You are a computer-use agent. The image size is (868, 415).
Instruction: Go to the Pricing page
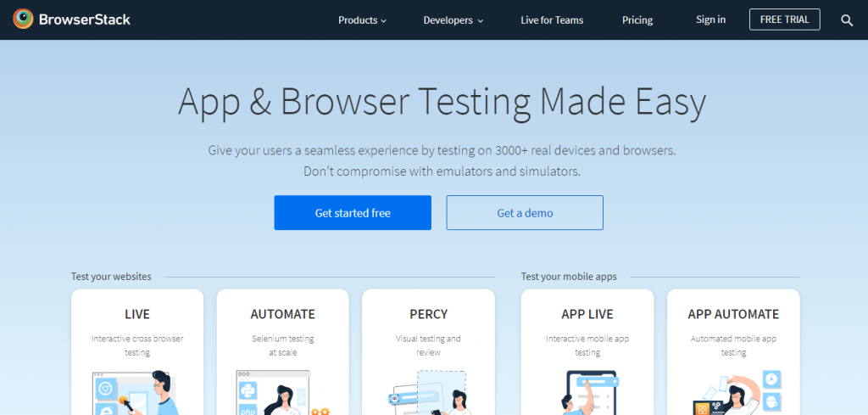click(x=637, y=20)
